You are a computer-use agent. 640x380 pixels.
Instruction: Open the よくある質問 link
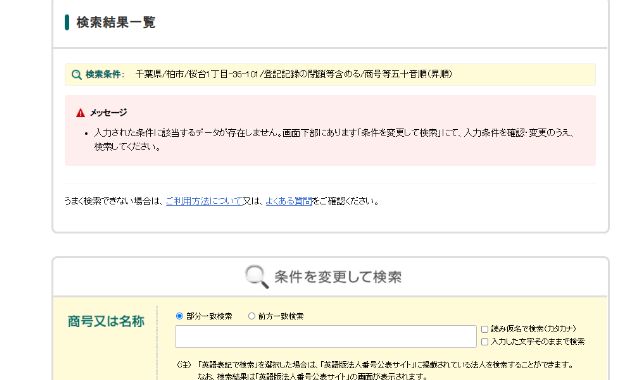[289, 201]
